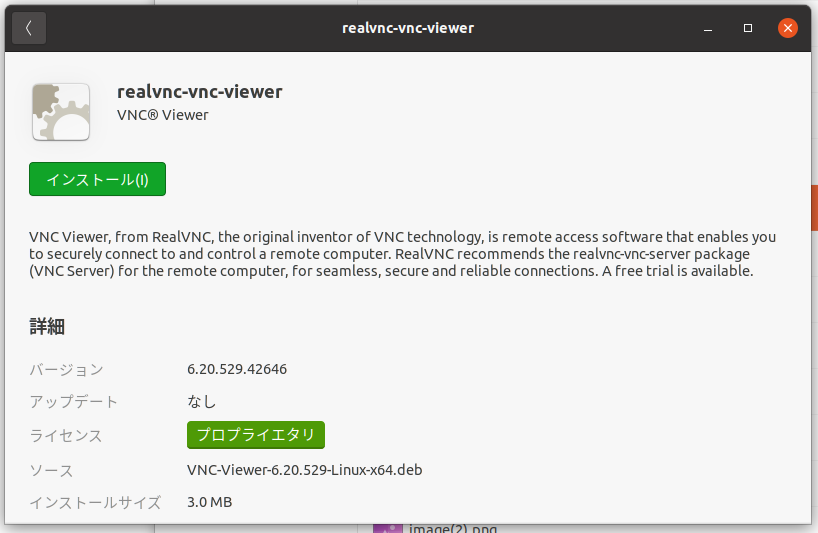Click the bold realvnc-vnc-viewer app name heading
The image size is (818, 533).
click(x=200, y=92)
